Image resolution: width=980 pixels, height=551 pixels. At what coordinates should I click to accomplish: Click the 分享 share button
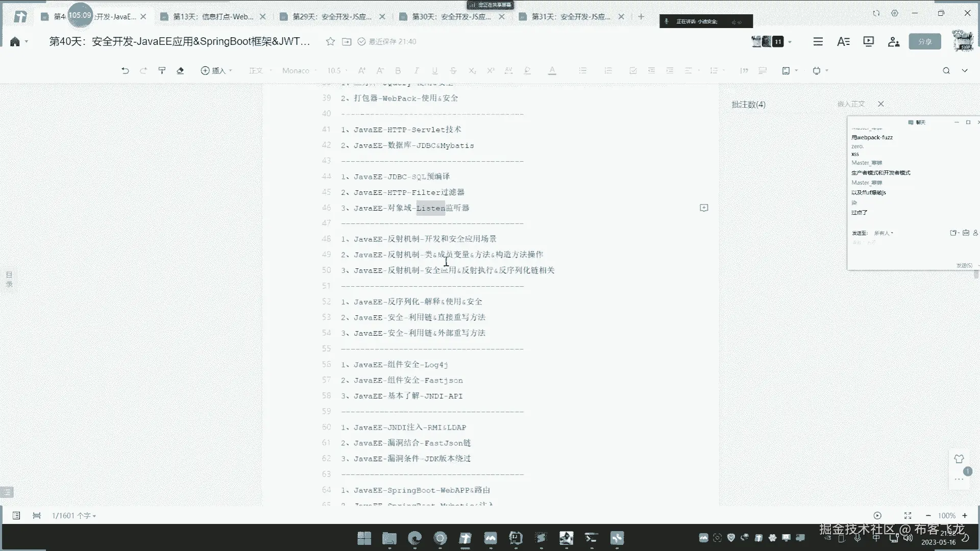click(x=924, y=41)
